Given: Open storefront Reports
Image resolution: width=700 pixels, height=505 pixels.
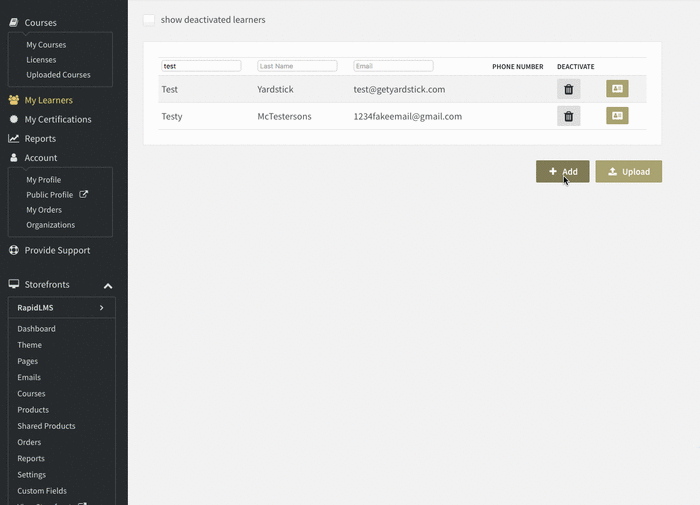Looking at the screenshot, I should (31, 459).
